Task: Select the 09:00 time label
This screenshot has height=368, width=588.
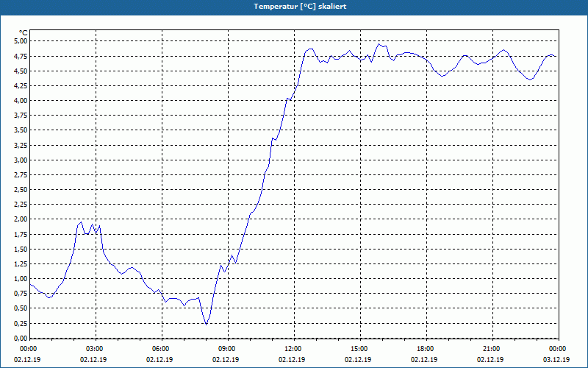Action: tap(228, 349)
